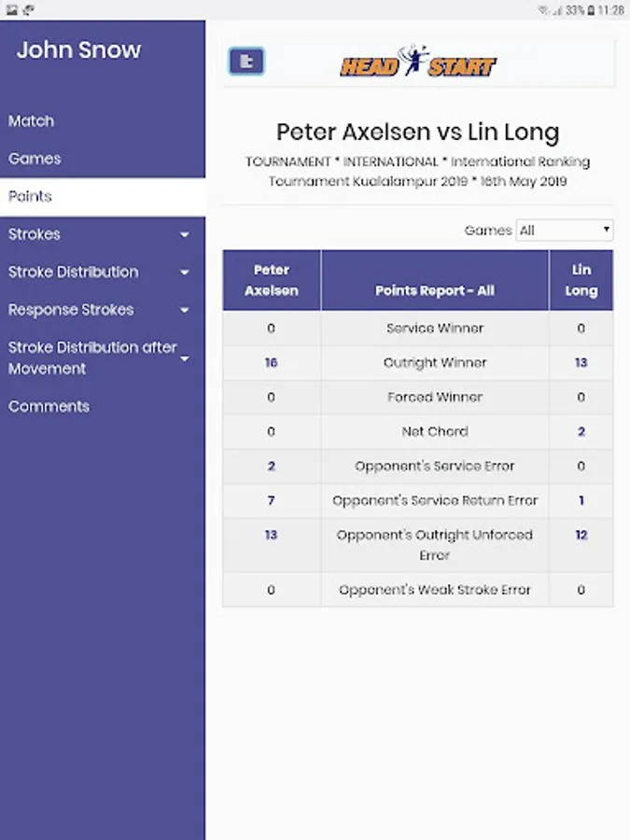This screenshot has height=840, width=630.
Task: Tap the image notification icon in status bar
Action: click(x=12, y=10)
